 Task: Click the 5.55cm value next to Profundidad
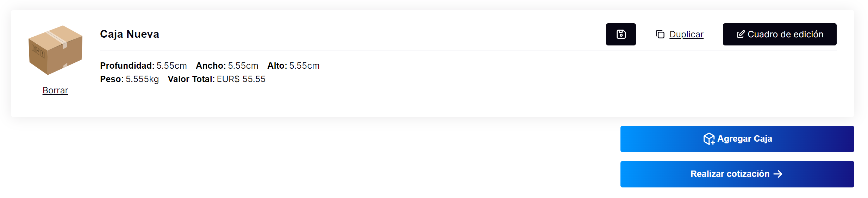click(171, 66)
